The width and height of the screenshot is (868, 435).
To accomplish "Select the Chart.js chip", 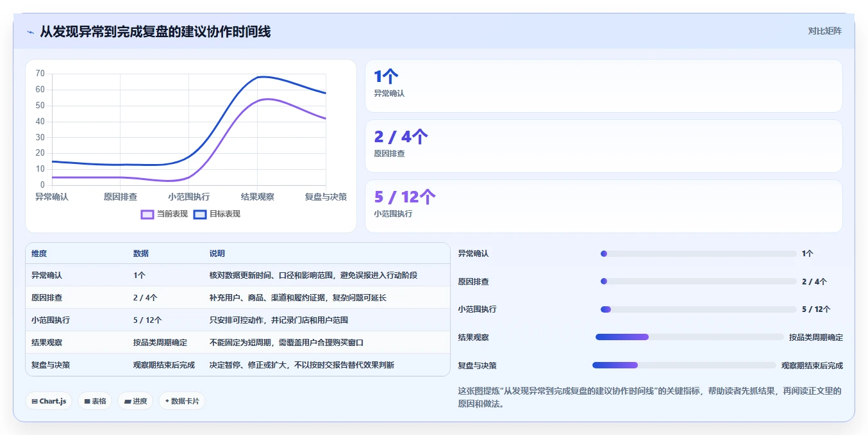I will [49, 401].
